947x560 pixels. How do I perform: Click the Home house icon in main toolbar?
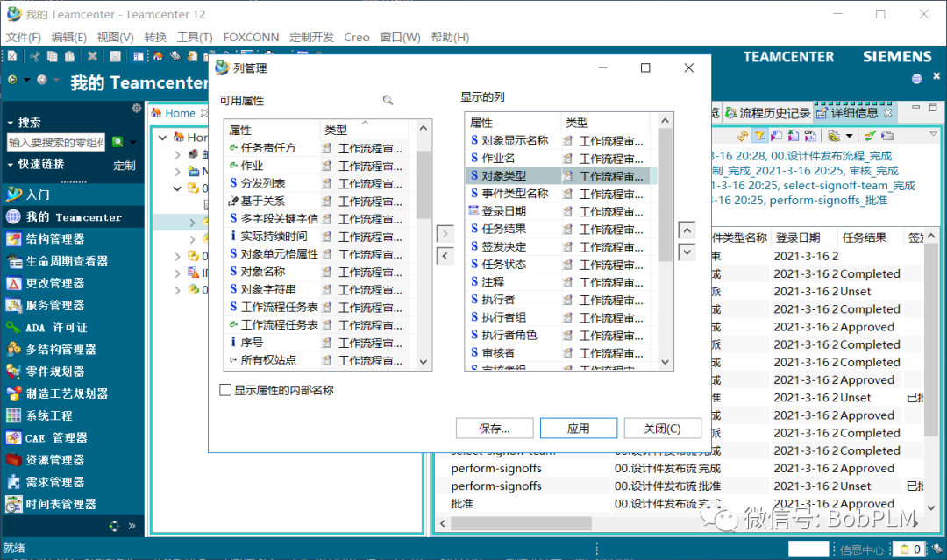point(158,56)
